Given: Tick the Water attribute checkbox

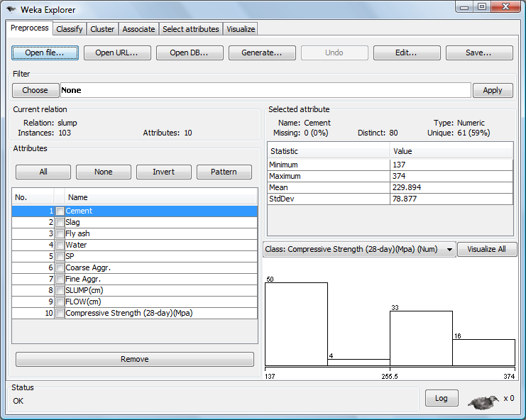Looking at the screenshot, I should [60, 245].
